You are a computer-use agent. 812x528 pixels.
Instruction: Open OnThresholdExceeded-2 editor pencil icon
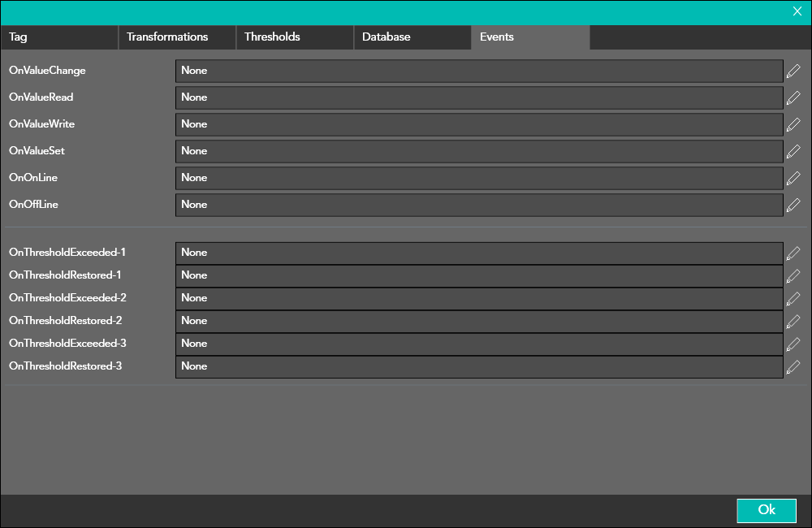793,298
